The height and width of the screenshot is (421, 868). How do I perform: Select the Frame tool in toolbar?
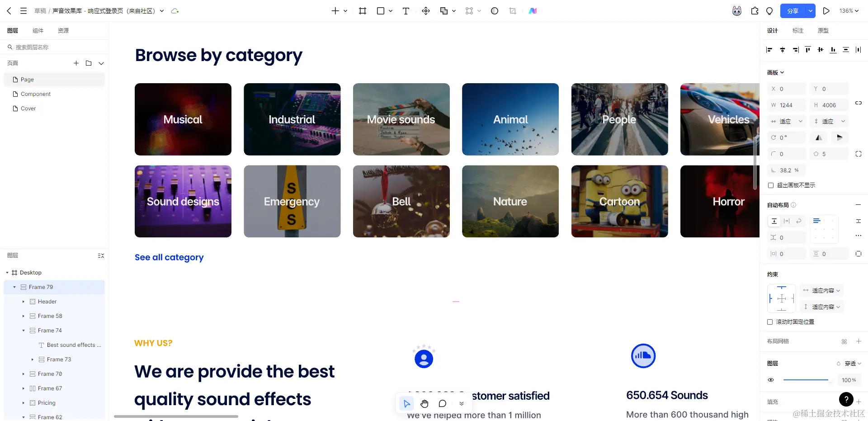(x=363, y=11)
